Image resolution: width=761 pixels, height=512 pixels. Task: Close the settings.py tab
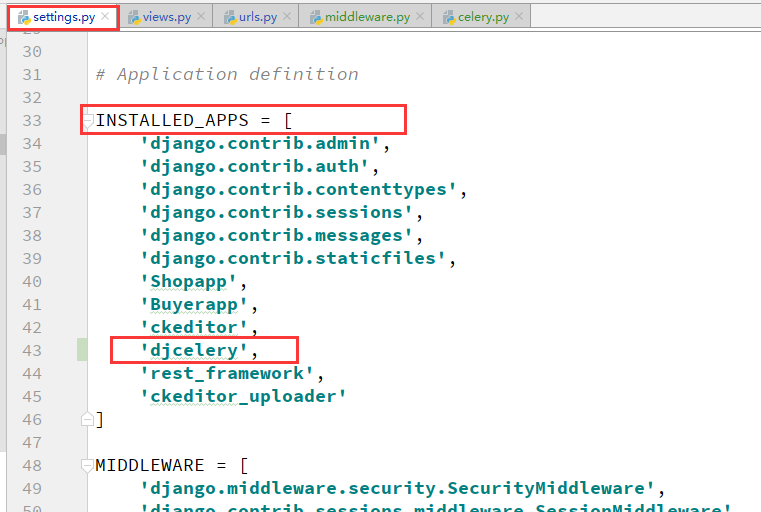105,17
